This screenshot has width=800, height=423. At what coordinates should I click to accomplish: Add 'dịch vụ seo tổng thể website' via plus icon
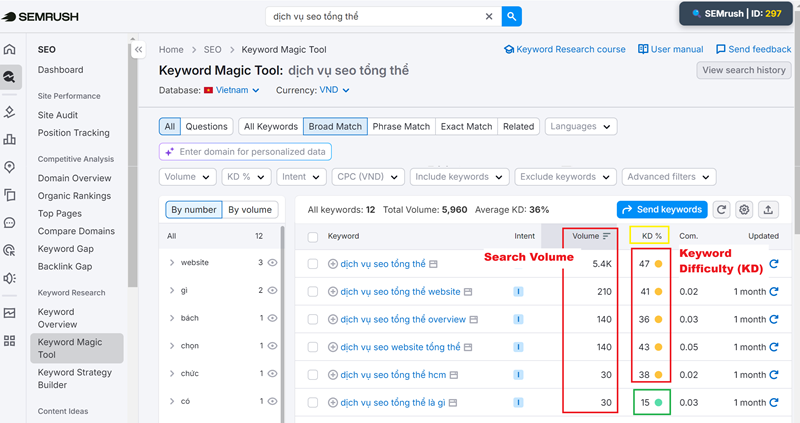point(333,291)
